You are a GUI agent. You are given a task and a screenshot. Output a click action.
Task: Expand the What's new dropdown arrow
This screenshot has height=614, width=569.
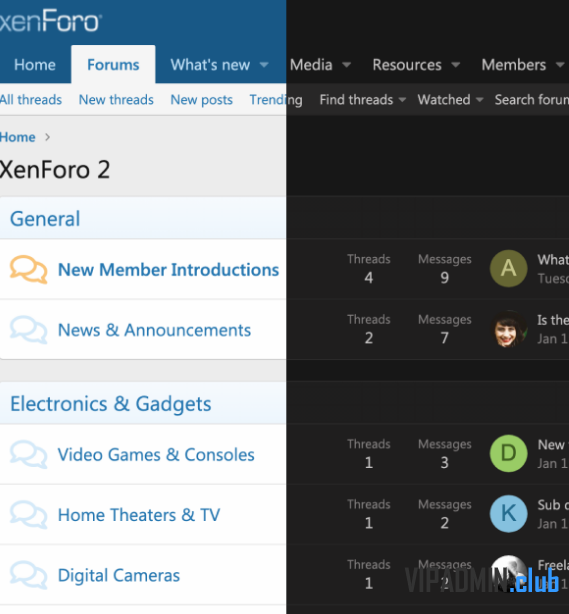click(264, 65)
